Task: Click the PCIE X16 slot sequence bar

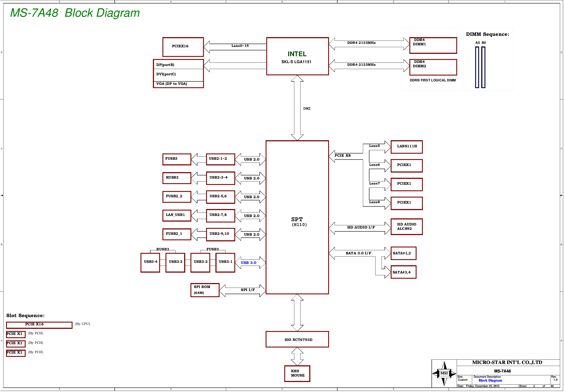Action: [39, 325]
